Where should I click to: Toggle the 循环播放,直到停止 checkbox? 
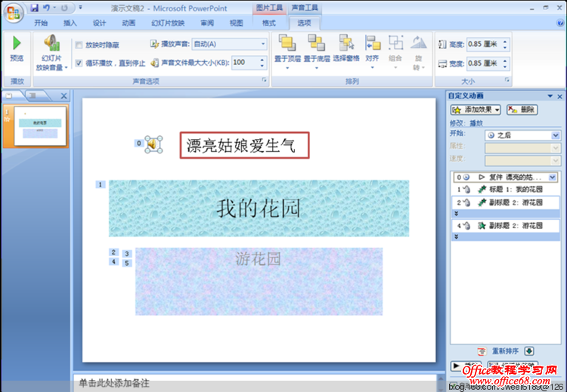79,63
